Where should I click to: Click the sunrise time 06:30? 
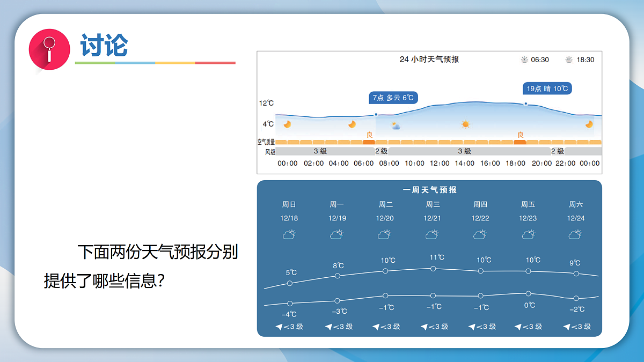point(540,60)
